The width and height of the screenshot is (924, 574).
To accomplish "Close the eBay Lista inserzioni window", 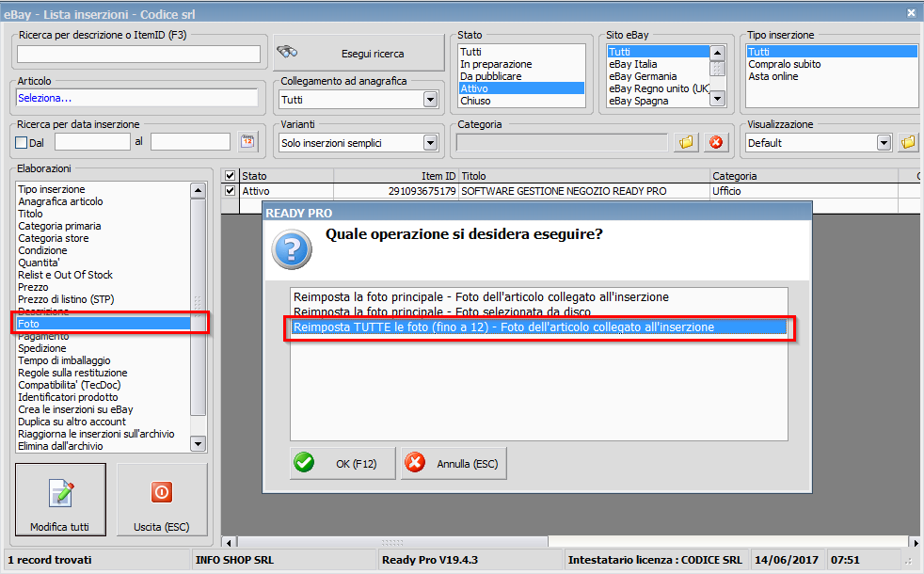I will coord(911,12).
